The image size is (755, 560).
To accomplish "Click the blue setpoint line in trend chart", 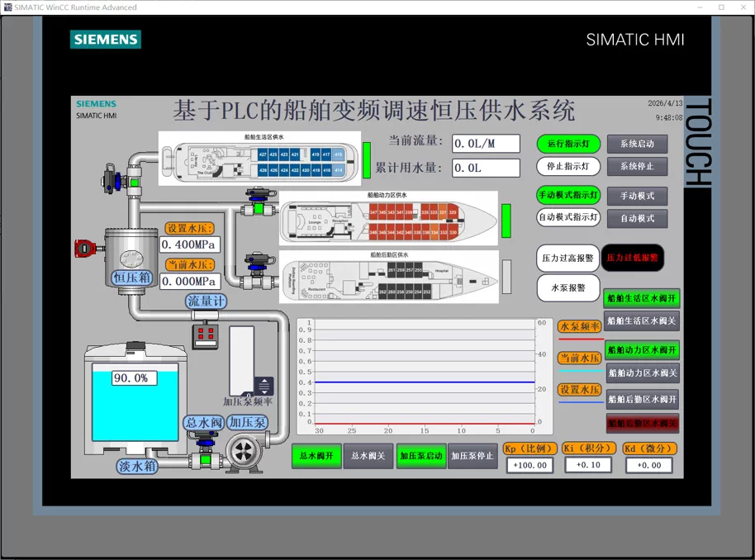I will click(425, 382).
